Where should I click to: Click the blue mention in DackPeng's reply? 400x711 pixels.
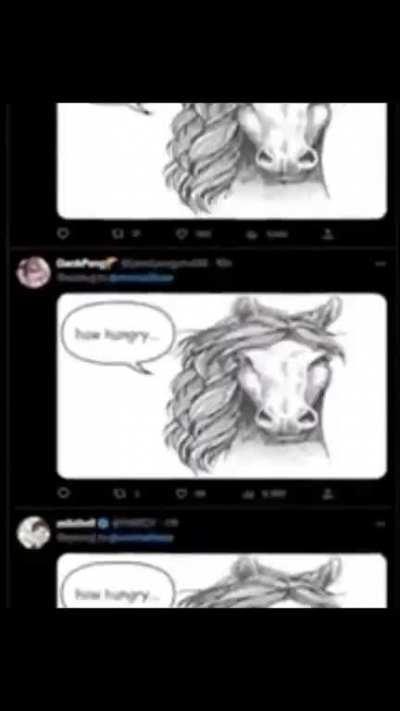pyautogui.click(x=141, y=278)
